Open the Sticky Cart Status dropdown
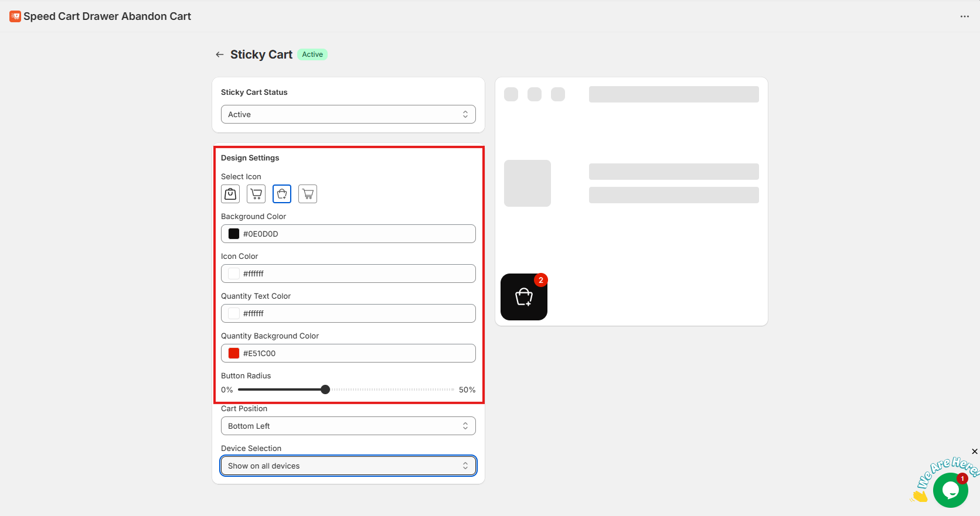 [x=348, y=114]
